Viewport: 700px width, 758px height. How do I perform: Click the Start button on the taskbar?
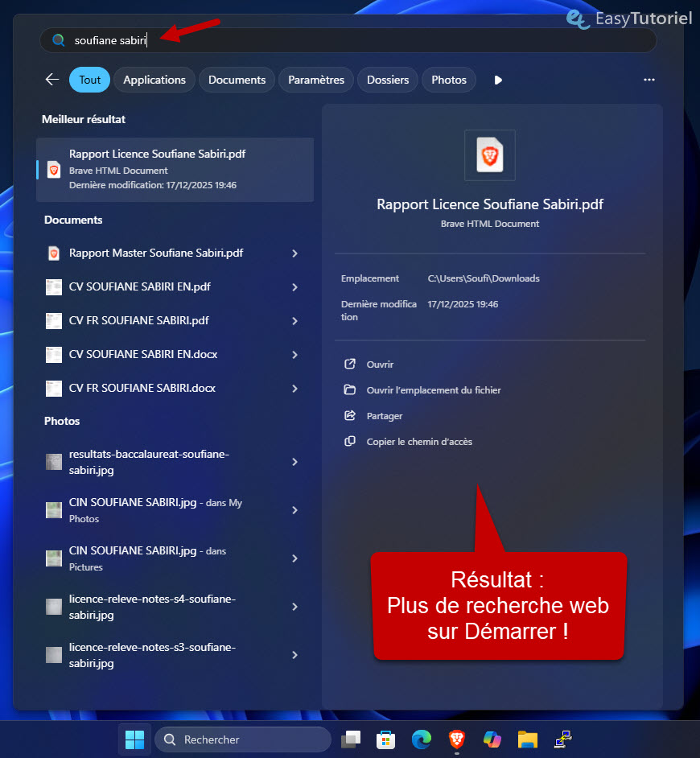click(134, 739)
